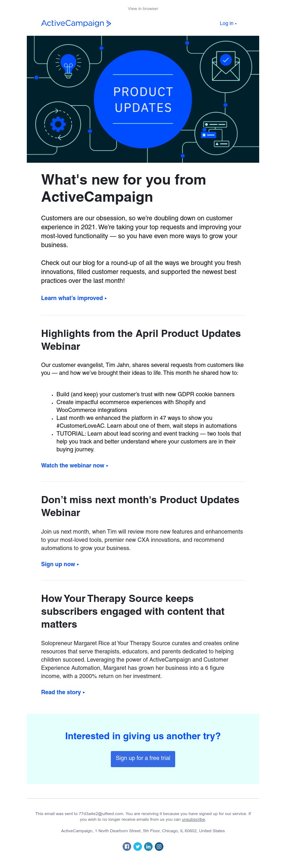Viewport: 286px width, 868px height.
Task: Click the Log in link
Action: [228, 23]
